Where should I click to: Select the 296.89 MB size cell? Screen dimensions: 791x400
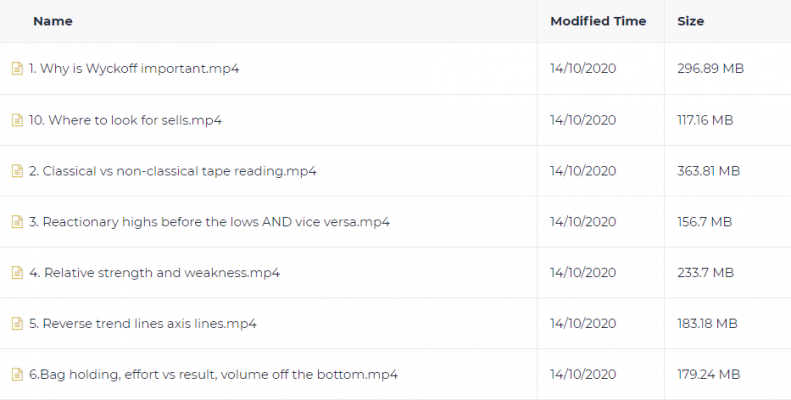point(710,69)
